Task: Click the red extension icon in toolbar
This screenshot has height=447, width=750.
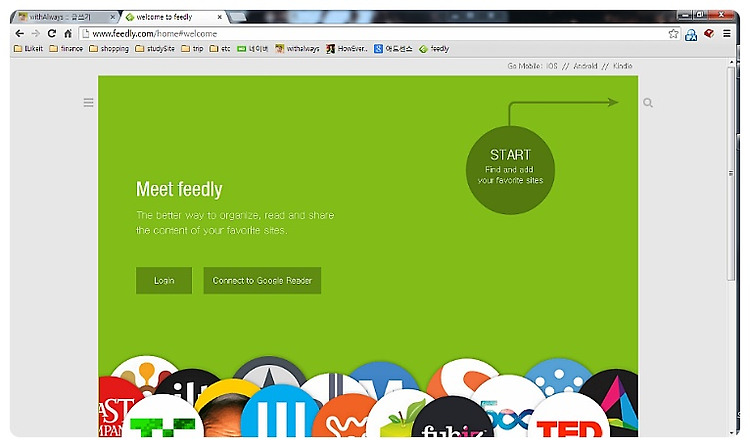Action: point(709,33)
